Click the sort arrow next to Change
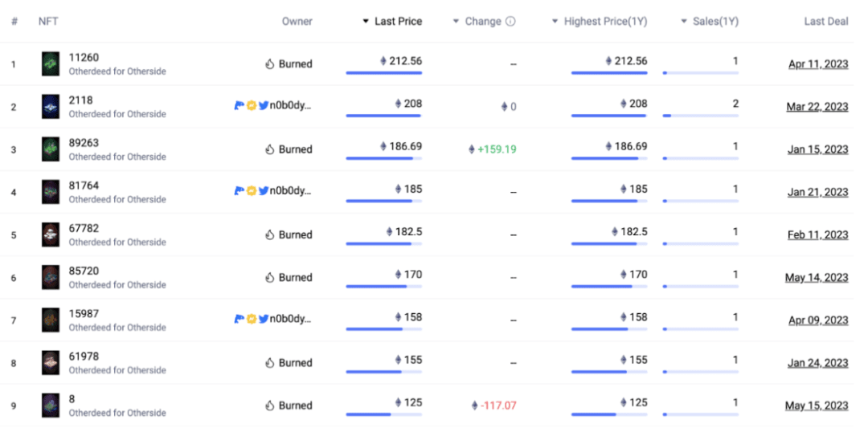Image resolution: width=868 pixels, height=428 pixels. [x=457, y=22]
